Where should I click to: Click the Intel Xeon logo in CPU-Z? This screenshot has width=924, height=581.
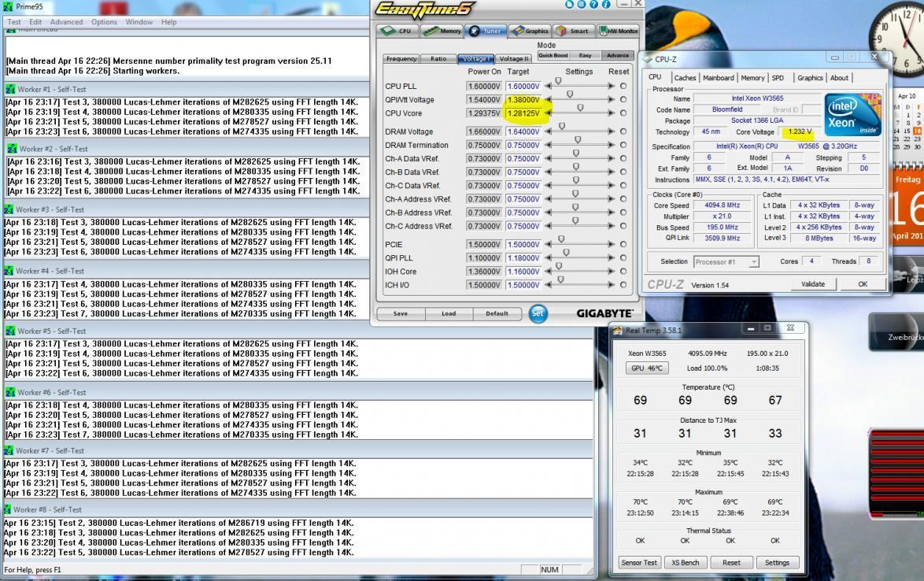pos(852,115)
